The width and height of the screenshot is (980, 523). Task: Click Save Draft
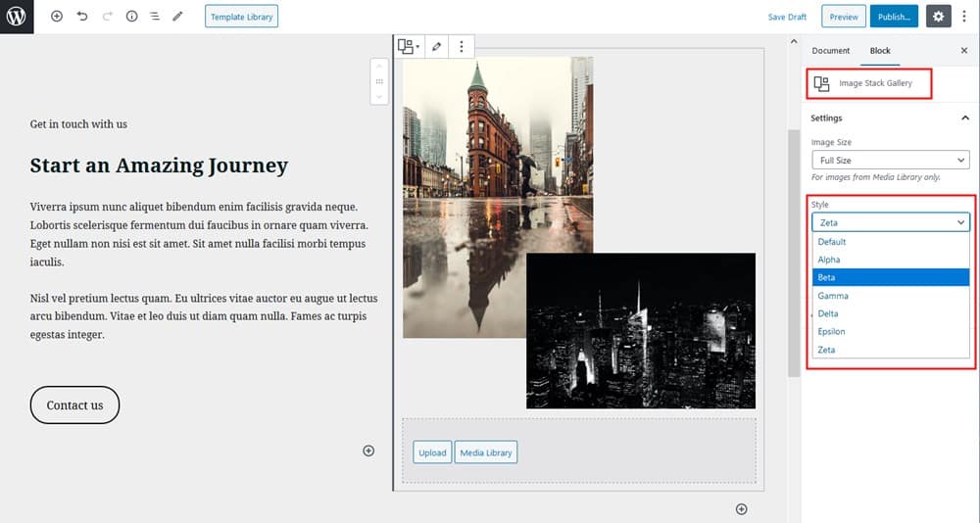point(787,17)
